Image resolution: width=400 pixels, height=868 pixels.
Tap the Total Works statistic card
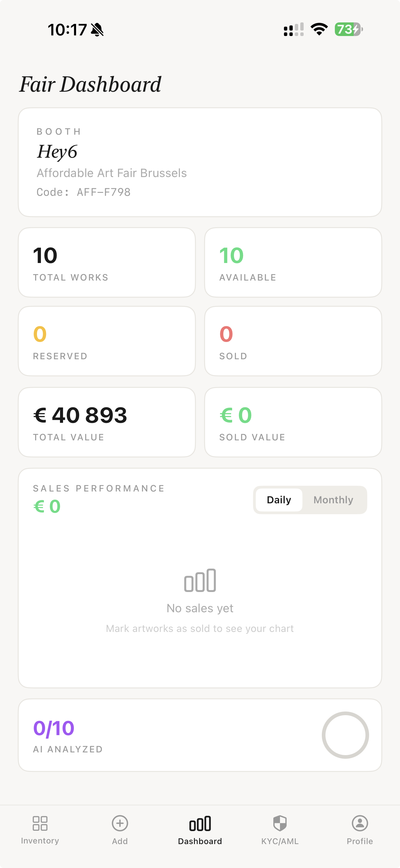point(107,262)
